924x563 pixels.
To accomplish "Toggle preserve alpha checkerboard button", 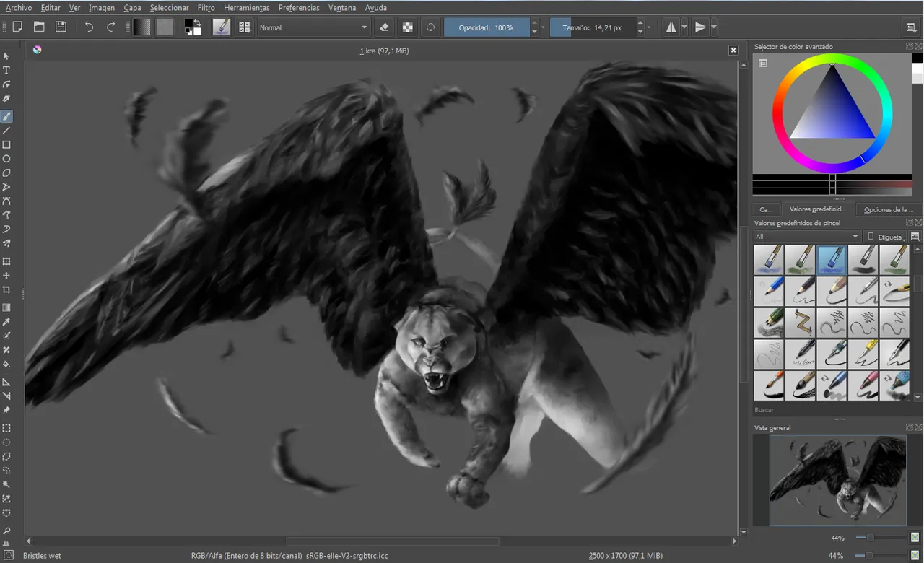I will pyautogui.click(x=408, y=27).
